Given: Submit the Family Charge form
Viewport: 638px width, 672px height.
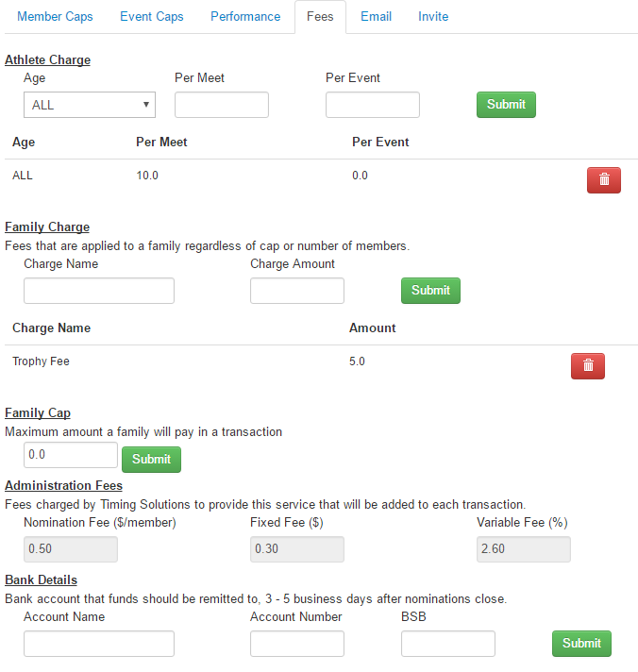Looking at the screenshot, I should click(x=430, y=291).
